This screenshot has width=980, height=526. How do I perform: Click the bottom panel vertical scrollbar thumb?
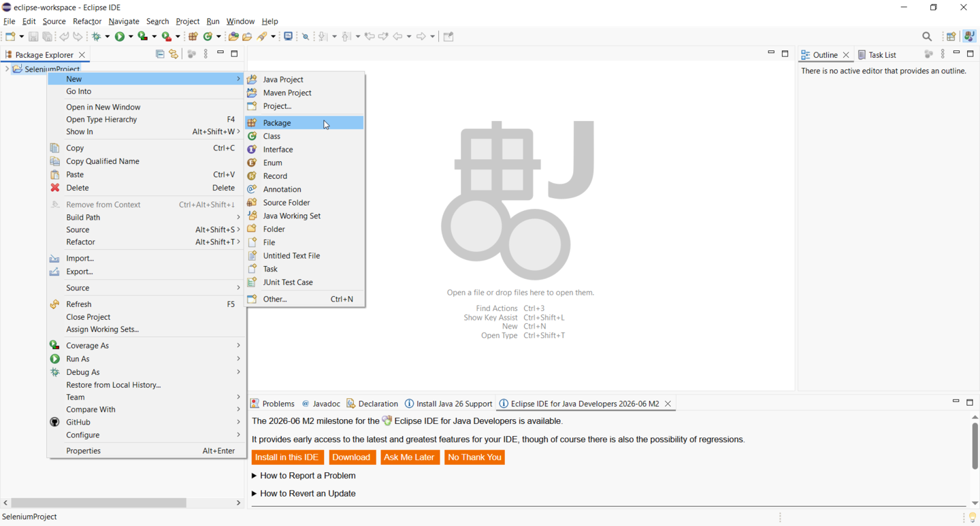pyautogui.click(x=975, y=446)
